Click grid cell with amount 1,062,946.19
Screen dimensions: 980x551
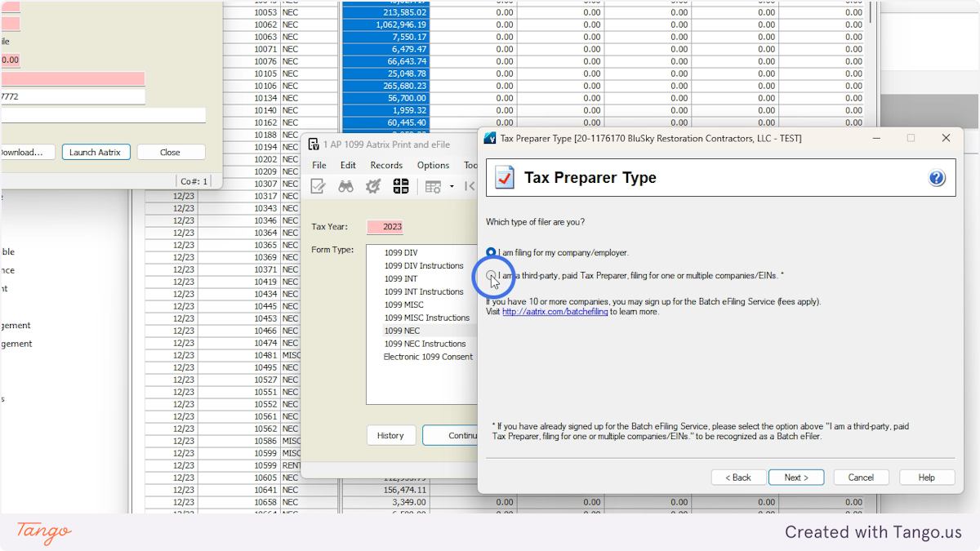pos(385,24)
